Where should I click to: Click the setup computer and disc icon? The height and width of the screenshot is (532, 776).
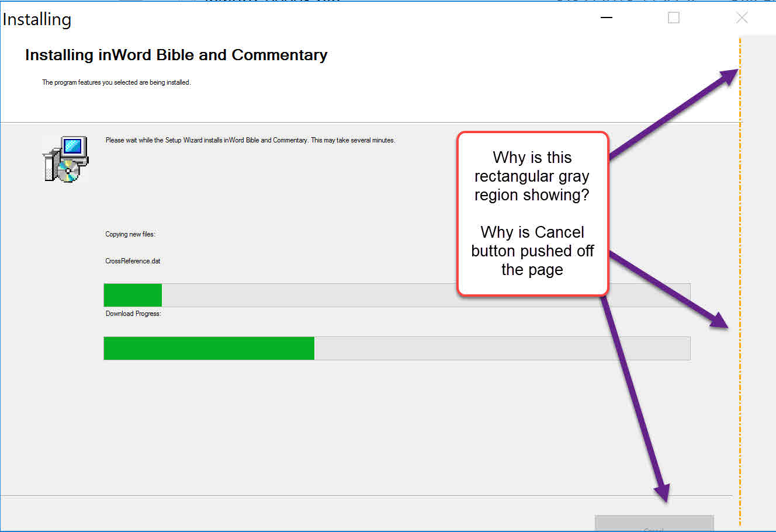click(65, 159)
